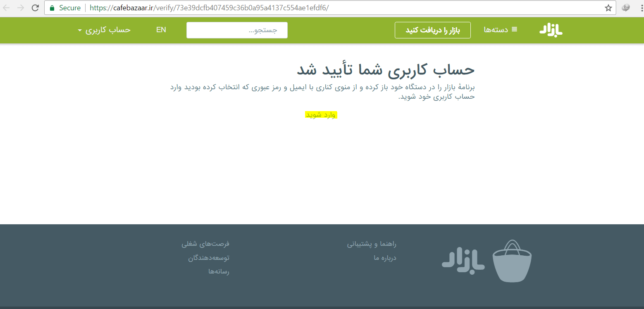Click the browser back arrow

coord(7,8)
